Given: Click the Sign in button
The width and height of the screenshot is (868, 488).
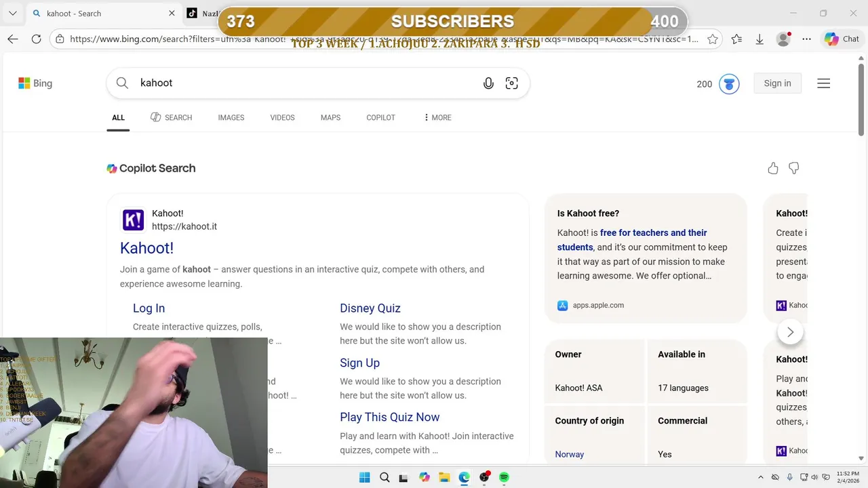Looking at the screenshot, I should click(777, 83).
